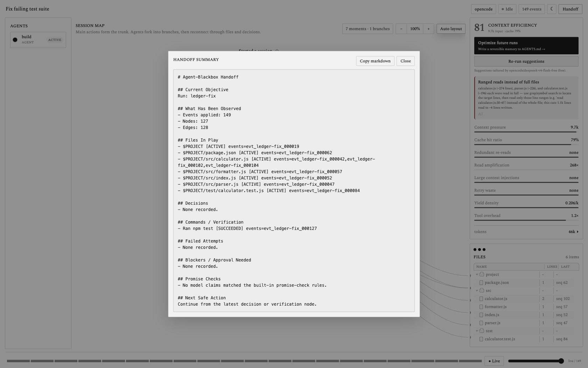Select calculator.test.js in Files list
Image resolution: width=588 pixels, height=368 pixels.
499,339
